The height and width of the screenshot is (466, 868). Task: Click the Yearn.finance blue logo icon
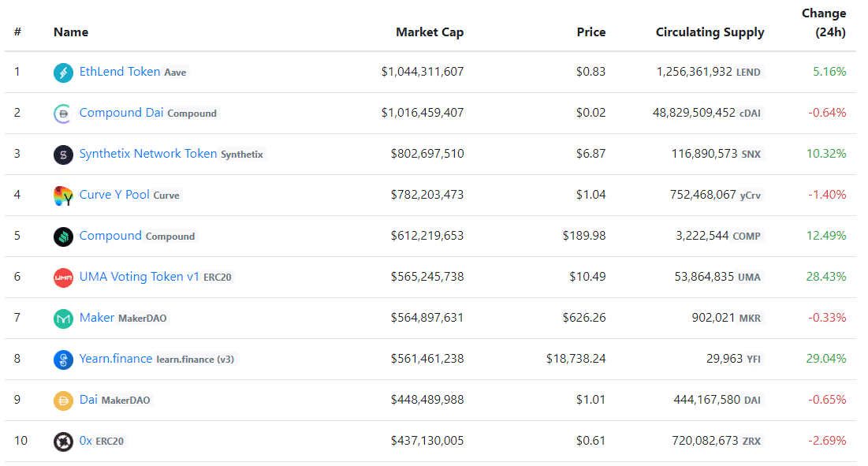click(63, 360)
